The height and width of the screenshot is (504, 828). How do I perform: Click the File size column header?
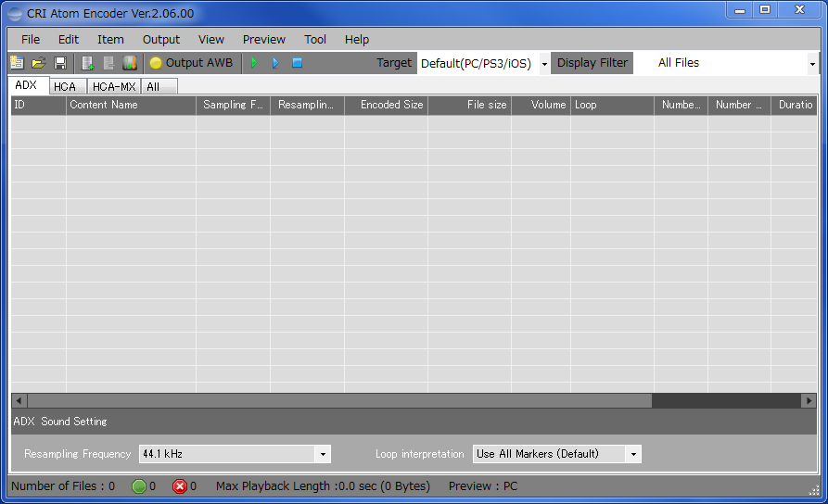[469, 105]
